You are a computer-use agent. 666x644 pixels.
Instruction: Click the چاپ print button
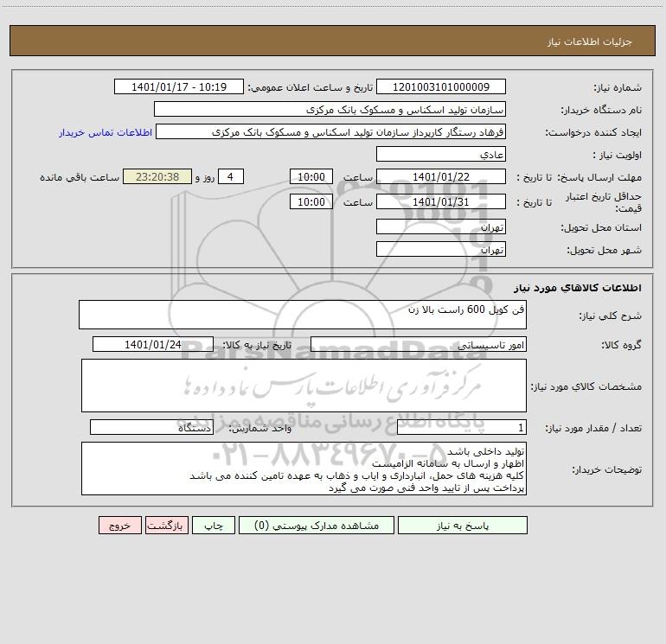[x=214, y=526]
